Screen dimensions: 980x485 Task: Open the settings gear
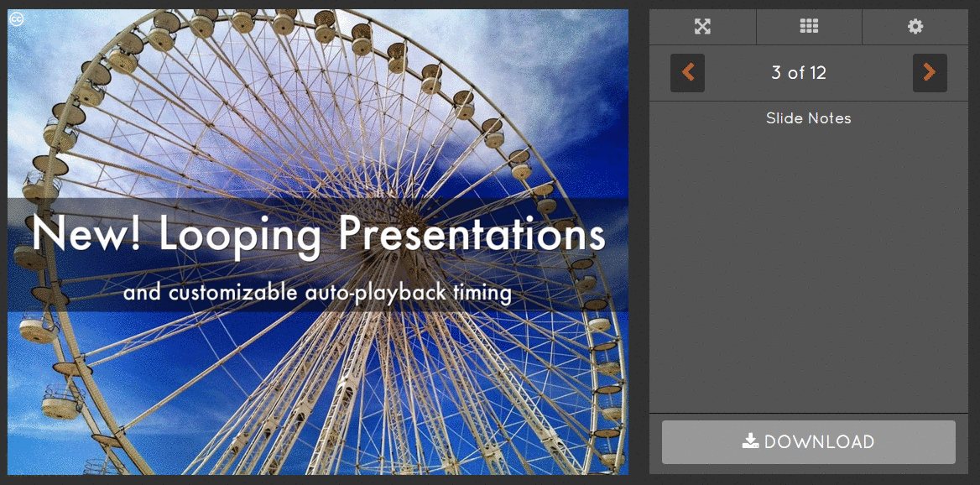click(915, 27)
